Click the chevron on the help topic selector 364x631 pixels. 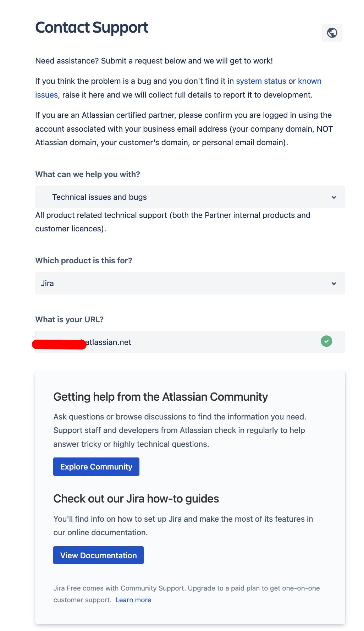333,197
